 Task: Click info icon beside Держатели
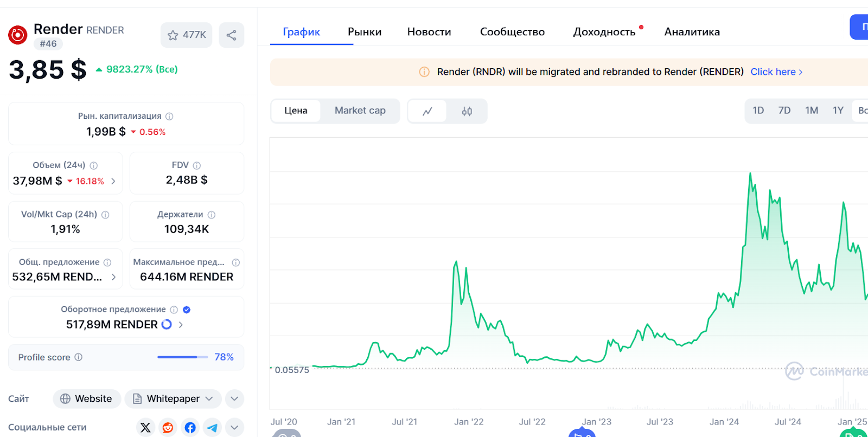coord(212,215)
